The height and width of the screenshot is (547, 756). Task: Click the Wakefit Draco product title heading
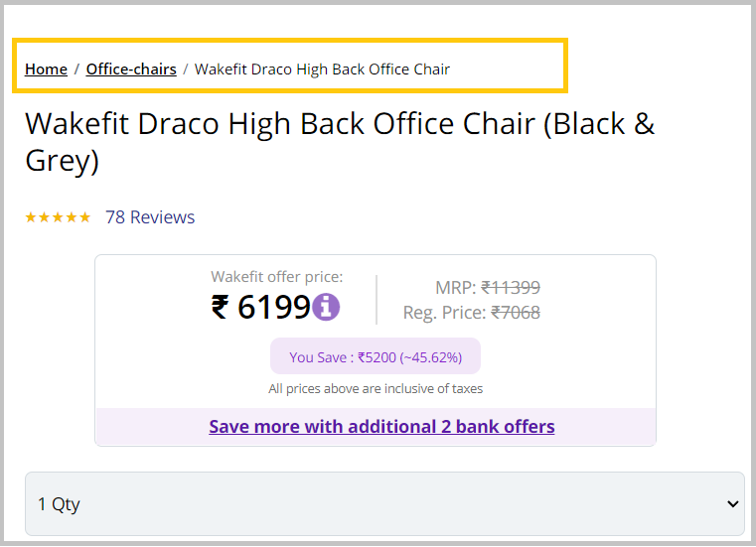340,141
